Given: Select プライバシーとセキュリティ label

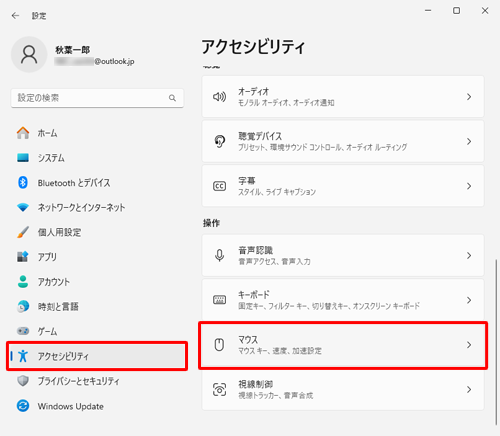Looking at the screenshot, I should [78, 381].
